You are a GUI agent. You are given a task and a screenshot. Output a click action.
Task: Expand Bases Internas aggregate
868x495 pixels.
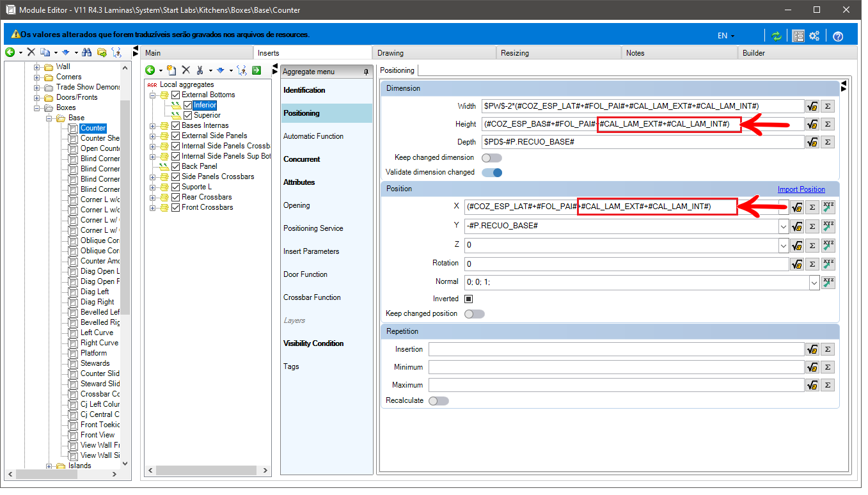point(153,125)
